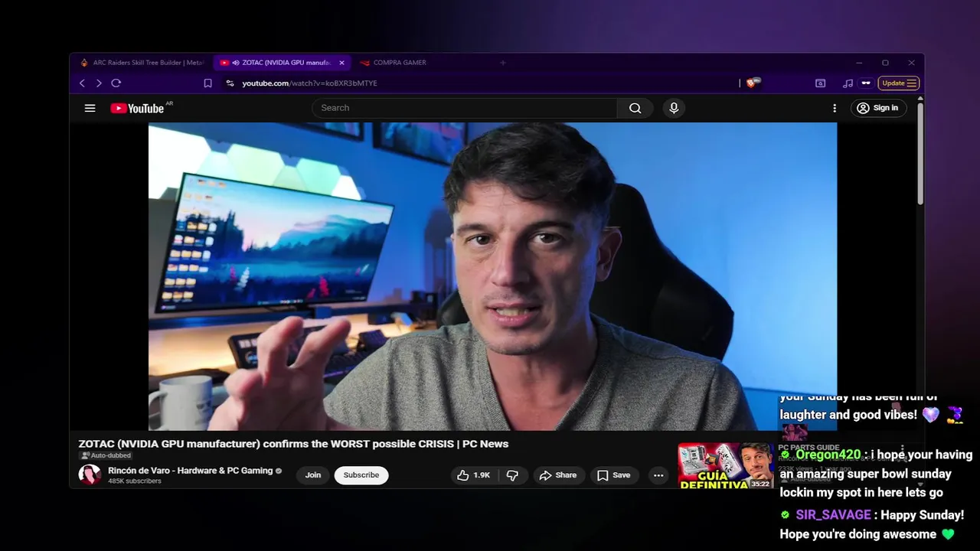Close the ZOTAC YouTube tab
Image resolution: width=980 pixels, height=551 pixels.
[341, 63]
